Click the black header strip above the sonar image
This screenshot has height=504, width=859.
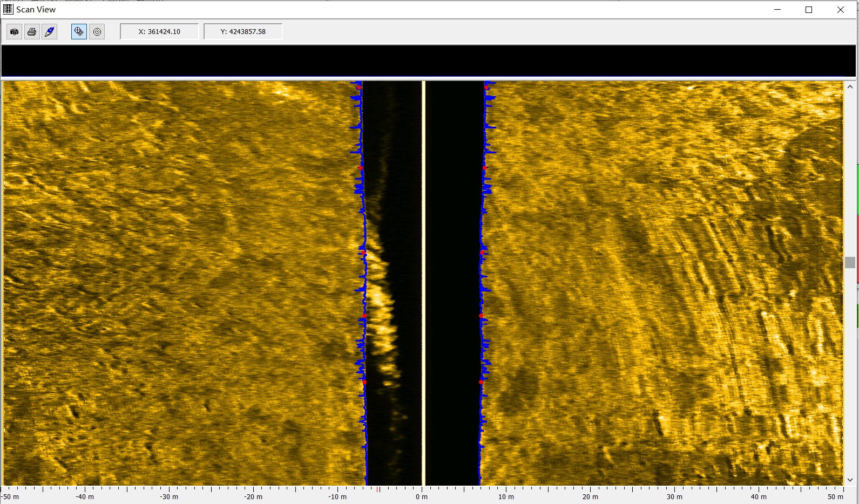coord(428,61)
